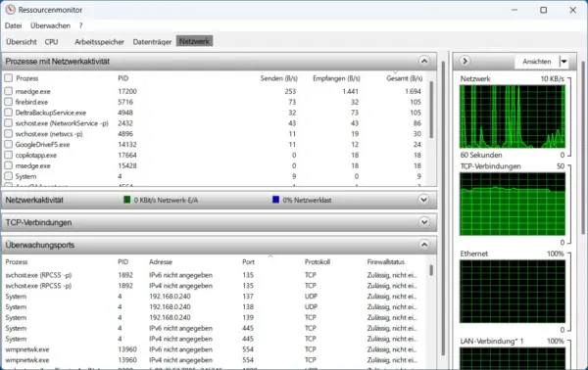Check the svchost.exe (netsvcs -p) checkbox

tap(8, 133)
